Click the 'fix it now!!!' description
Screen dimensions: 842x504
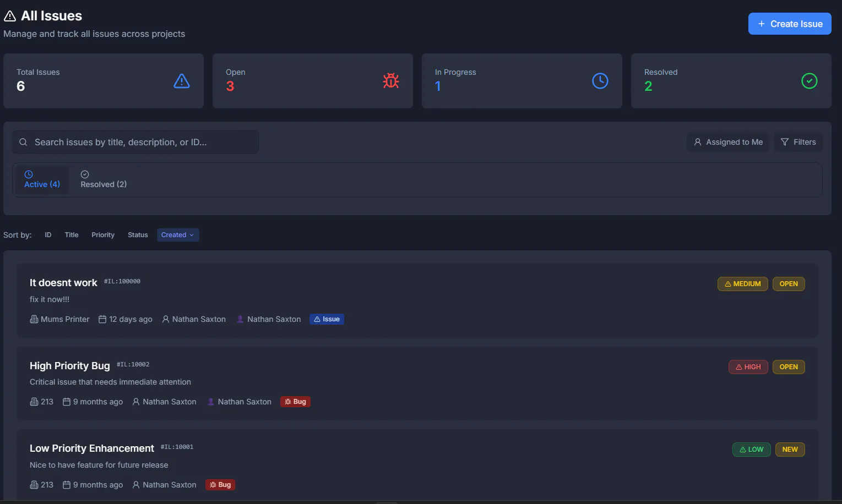pos(50,299)
